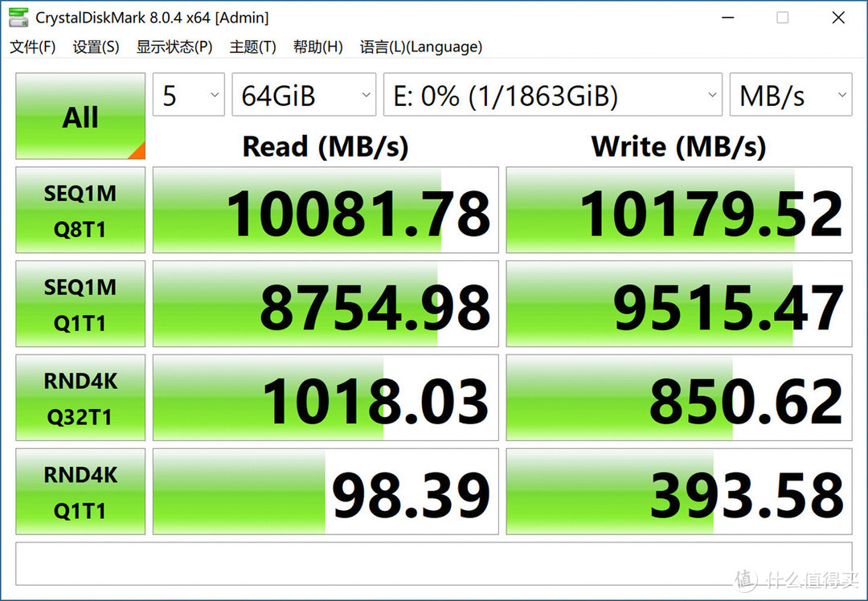Click the RND4K Q1T1 read value 98.39
This screenshot has width=868, height=601.
(x=325, y=492)
